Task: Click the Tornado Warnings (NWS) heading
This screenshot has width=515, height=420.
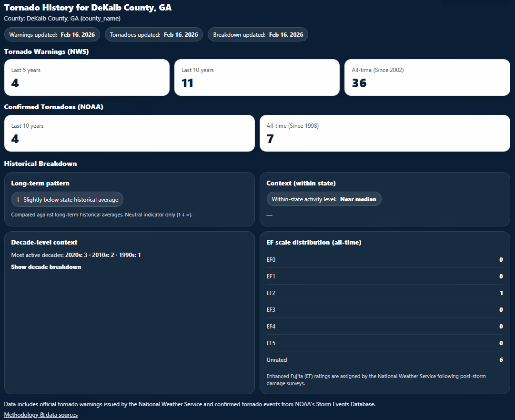Action: 46,51
